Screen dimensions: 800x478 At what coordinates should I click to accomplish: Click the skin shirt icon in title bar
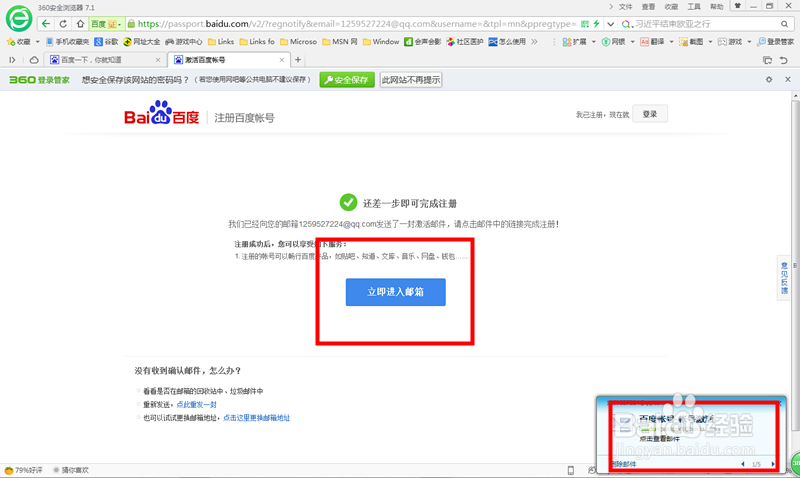[737, 6]
